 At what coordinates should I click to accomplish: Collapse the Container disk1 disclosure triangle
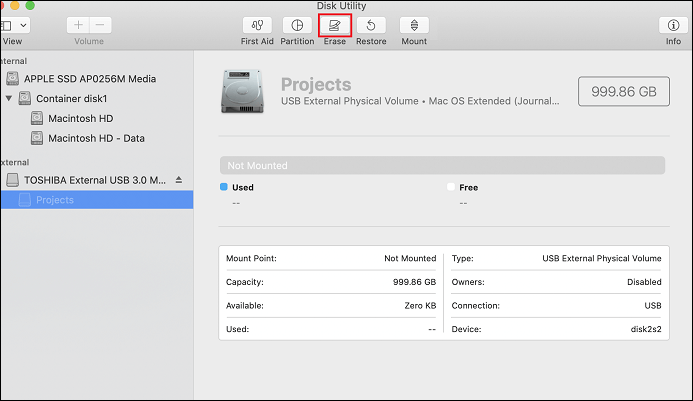coord(9,99)
